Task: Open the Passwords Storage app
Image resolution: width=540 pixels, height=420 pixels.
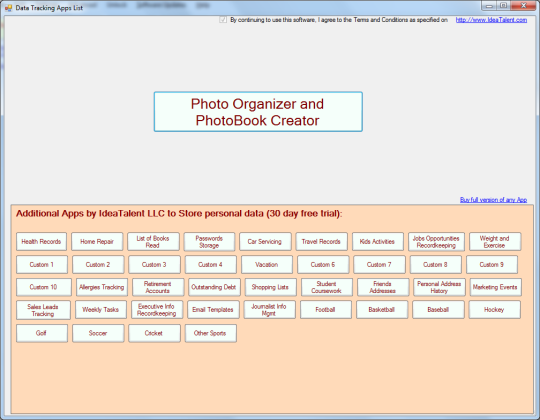Action: click(209, 242)
